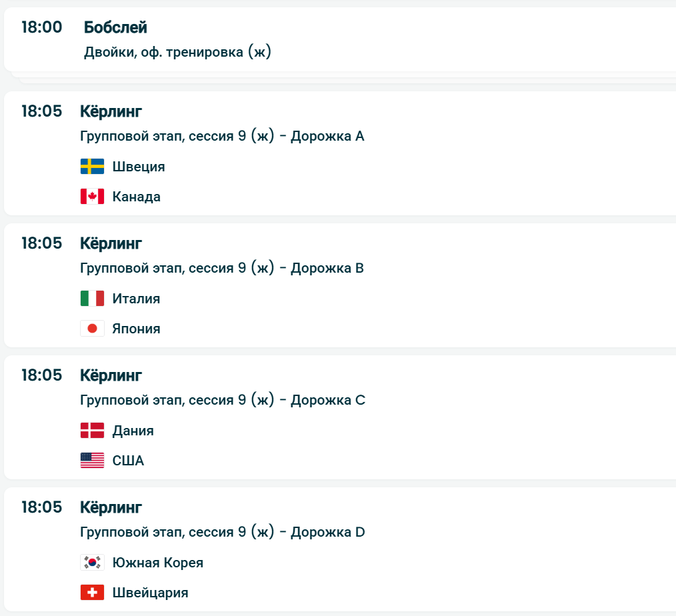The width and height of the screenshot is (676, 616).
Task: Select the Канада team name
Action: tap(136, 197)
